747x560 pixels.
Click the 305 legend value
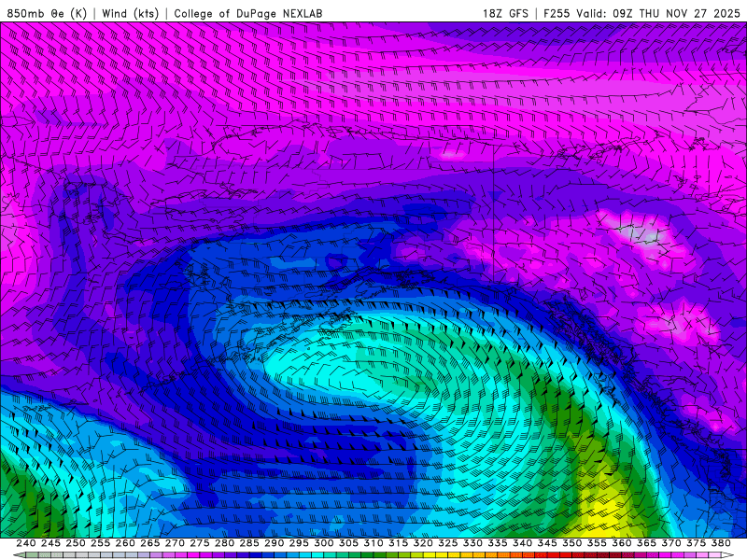coord(348,543)
